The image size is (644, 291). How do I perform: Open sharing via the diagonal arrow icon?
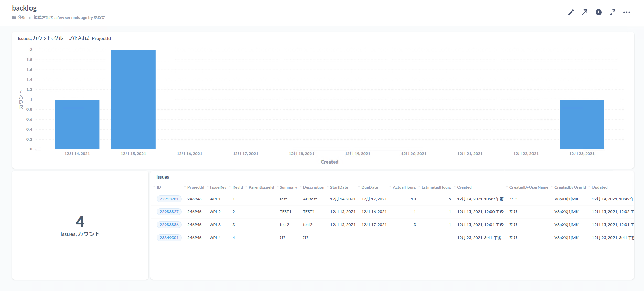[x=585, y=12]
